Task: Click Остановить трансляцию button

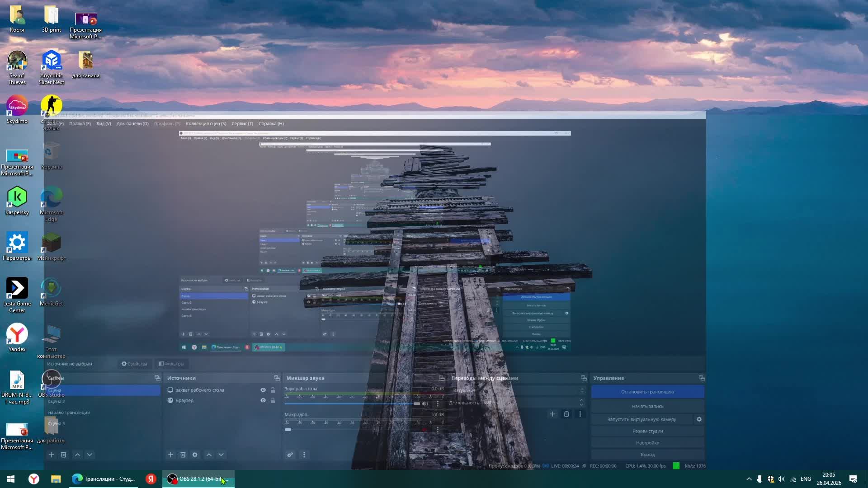Action: pyautogui.click(x=647, y=392)
